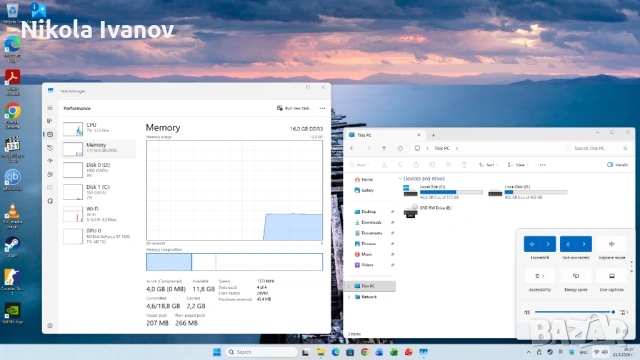Open Task Manager settings gear
The image size is (640, 360).
click(x=50, y=326)
